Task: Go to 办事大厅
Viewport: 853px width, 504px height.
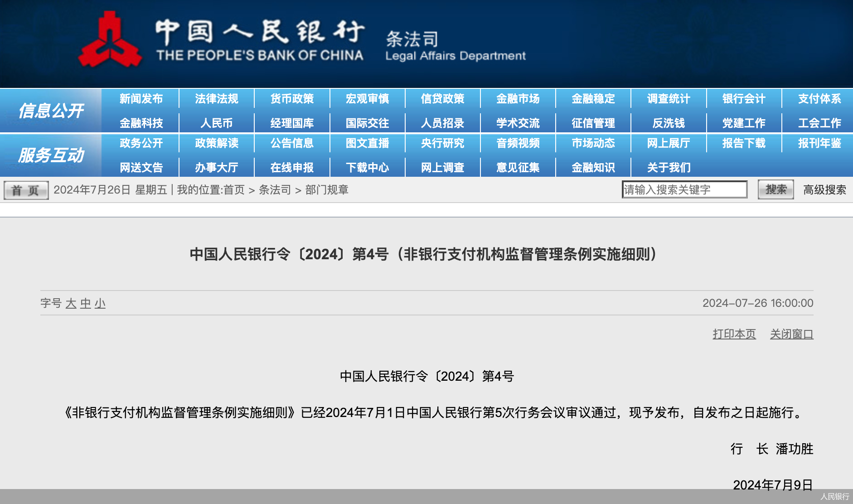Action: (x=217, y=168)
